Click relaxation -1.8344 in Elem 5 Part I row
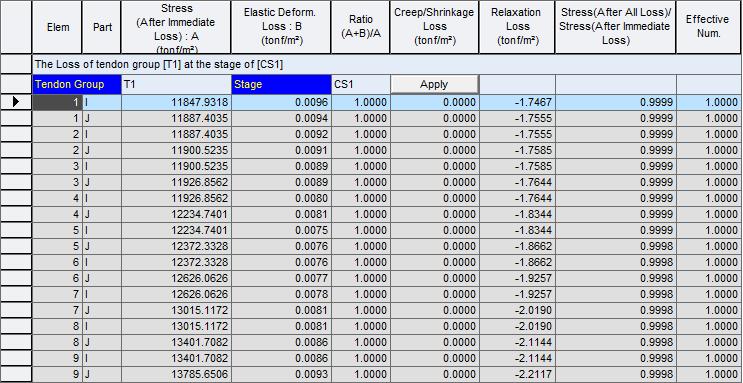This screenshot has height=383, width=743. pyautogui.click(x=517, y=230)
